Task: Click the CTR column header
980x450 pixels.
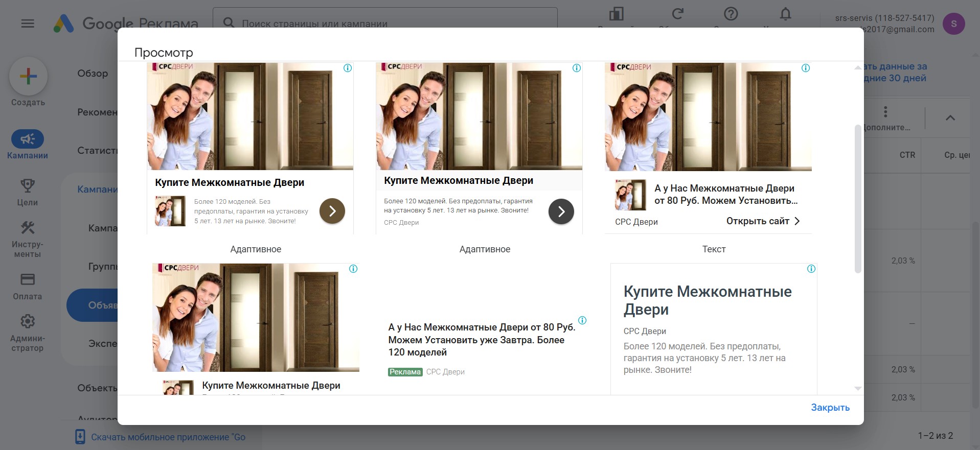Action: pos(907,155)
